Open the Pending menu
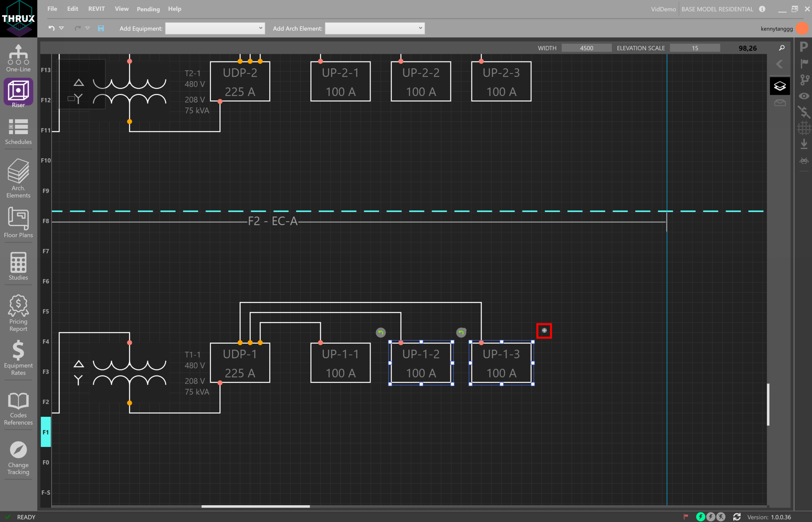Viewport: 812px width, 522px height. [x=148, y=9]
